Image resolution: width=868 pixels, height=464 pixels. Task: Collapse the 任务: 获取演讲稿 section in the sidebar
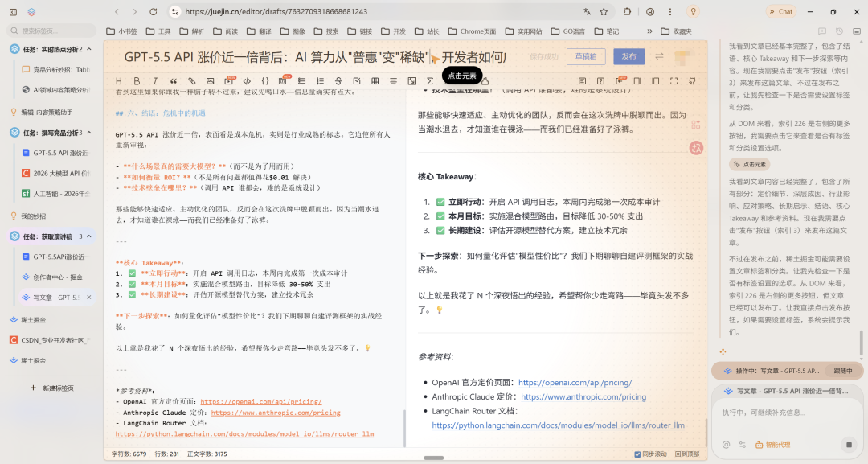pyautogui.click(x=88, y=236)
